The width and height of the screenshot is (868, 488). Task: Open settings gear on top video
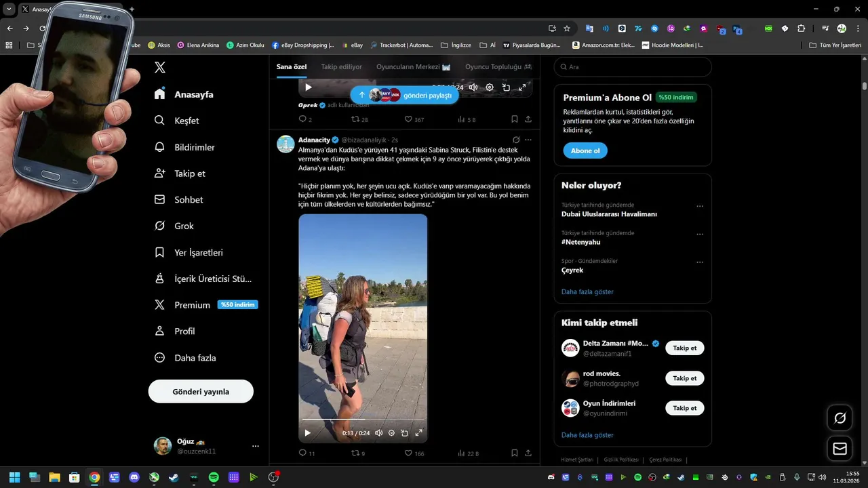pyautogui.click(x=490, y=87)
